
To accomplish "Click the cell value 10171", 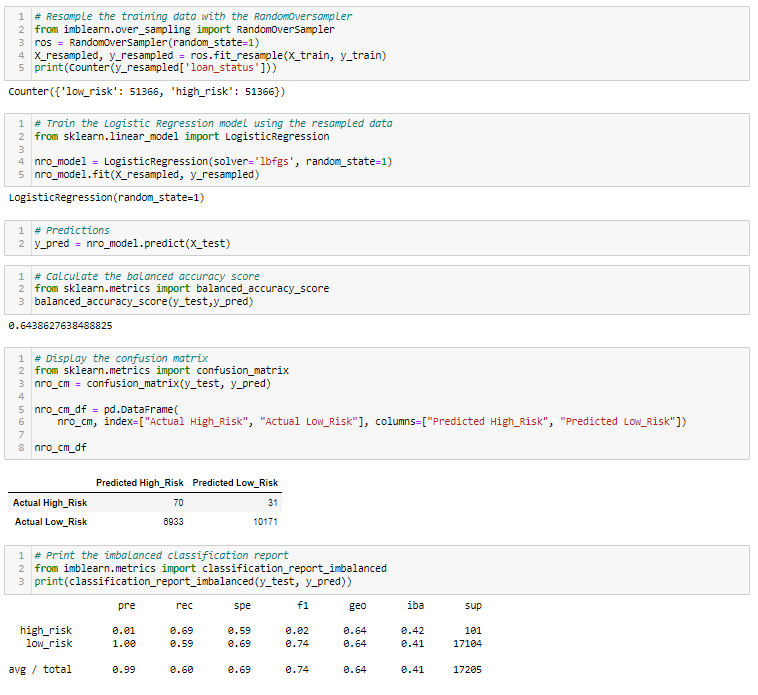I will (265, 522).
